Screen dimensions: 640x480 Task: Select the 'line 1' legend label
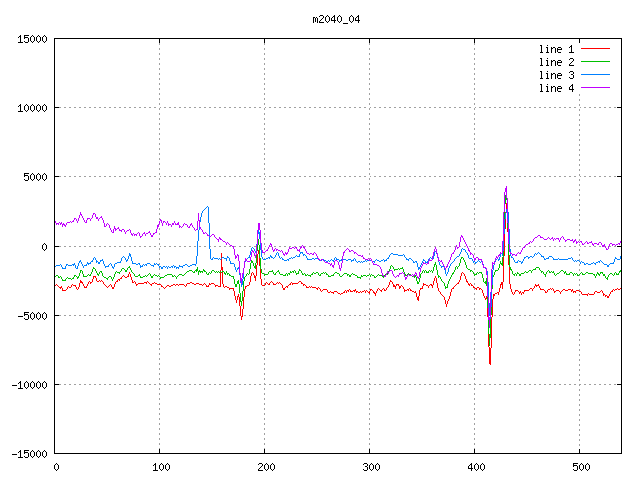556,49
